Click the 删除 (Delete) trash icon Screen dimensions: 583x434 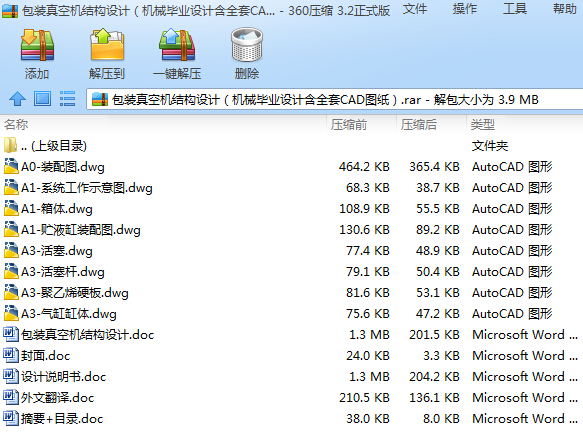(247, 44)
